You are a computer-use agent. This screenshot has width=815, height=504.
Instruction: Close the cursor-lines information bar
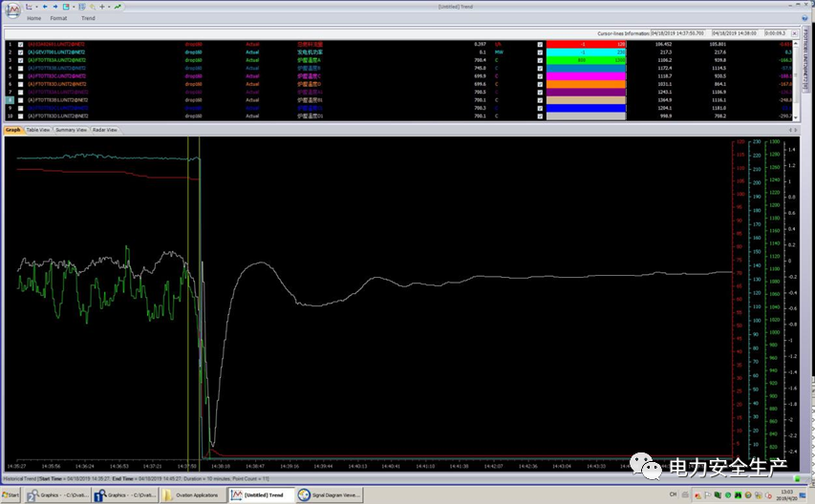[794, 32]
